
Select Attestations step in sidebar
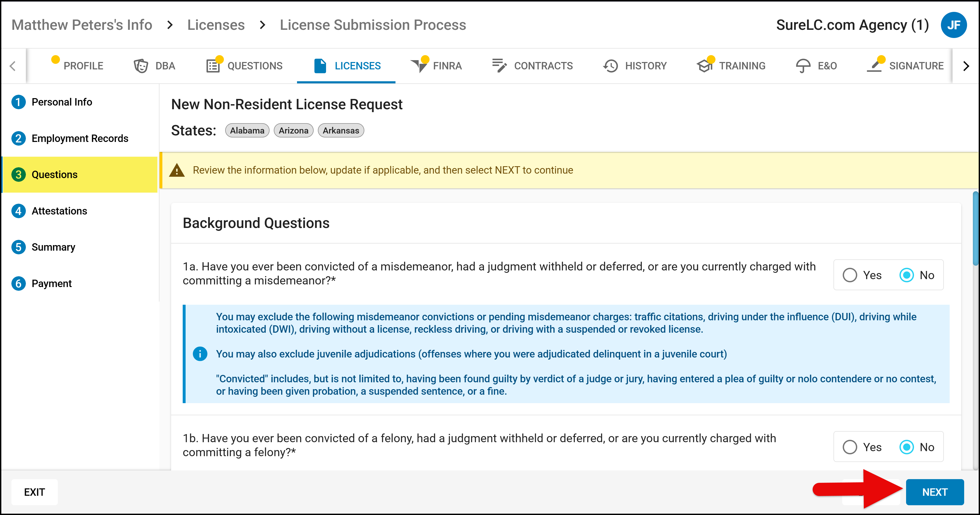tap(80, 211)
